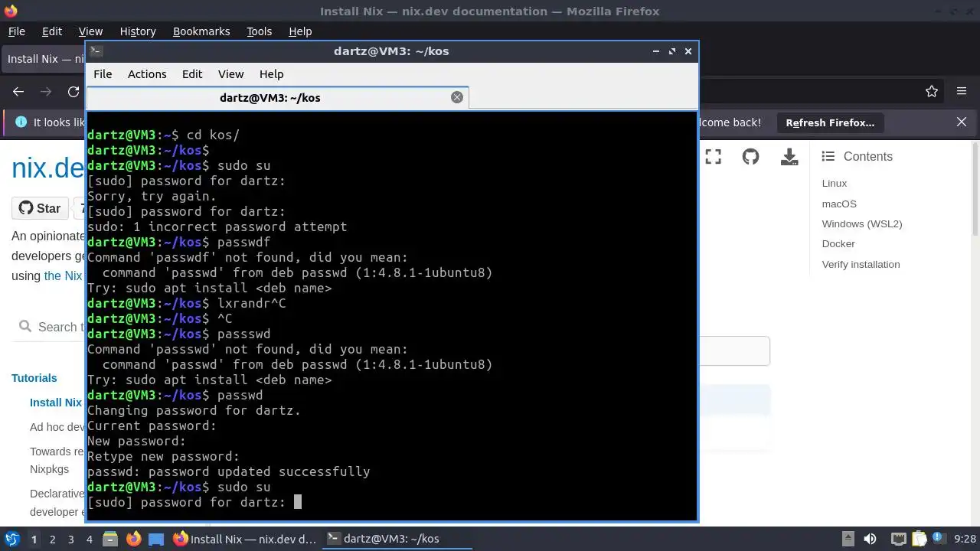The width and height of the screenshot is (980, 551).
Task: Close the dartz@VM3: ~/kos terminal tab
Action: coord(457,97)
